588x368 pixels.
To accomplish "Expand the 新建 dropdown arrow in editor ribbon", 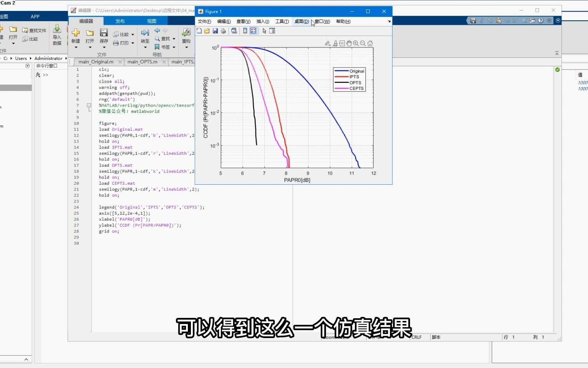I will (x=76, y=47).
